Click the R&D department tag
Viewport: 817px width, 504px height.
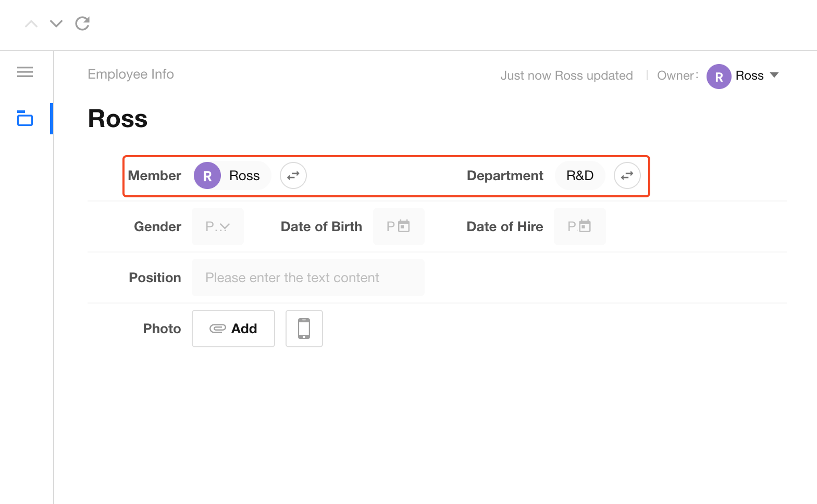click(x=580, y=175)
